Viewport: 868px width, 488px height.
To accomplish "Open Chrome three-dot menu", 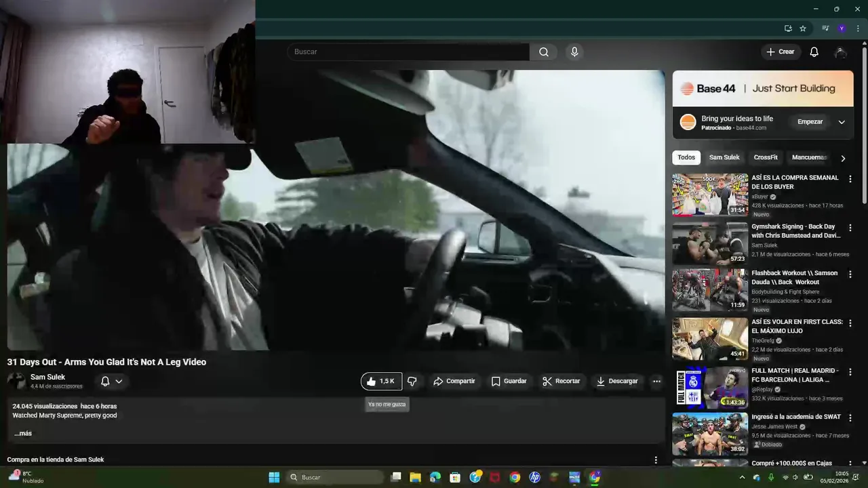I will (858, 28).
